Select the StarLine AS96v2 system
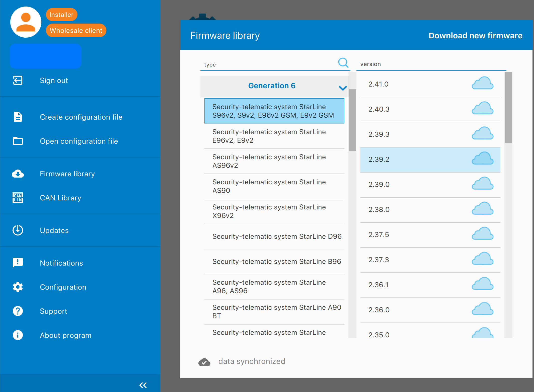The height and width of the screenshot is (392, 534). click(x=274, y=161)
